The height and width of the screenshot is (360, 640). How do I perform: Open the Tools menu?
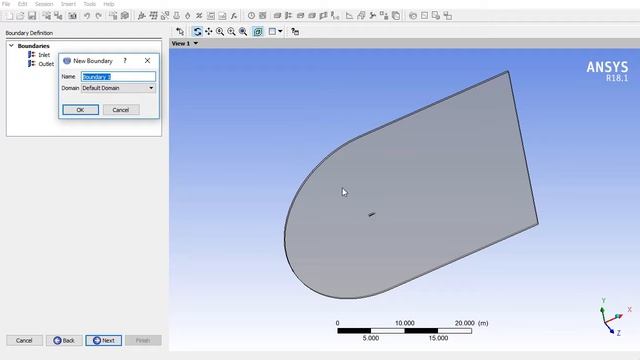[x=89, y=4]
